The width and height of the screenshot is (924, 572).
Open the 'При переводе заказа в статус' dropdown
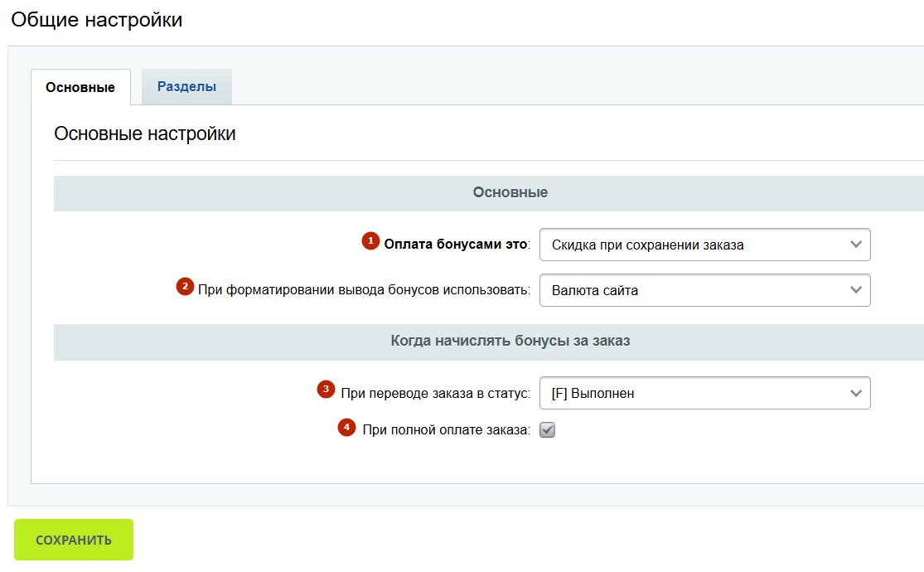pyautogui.click(x=704, y=393)
